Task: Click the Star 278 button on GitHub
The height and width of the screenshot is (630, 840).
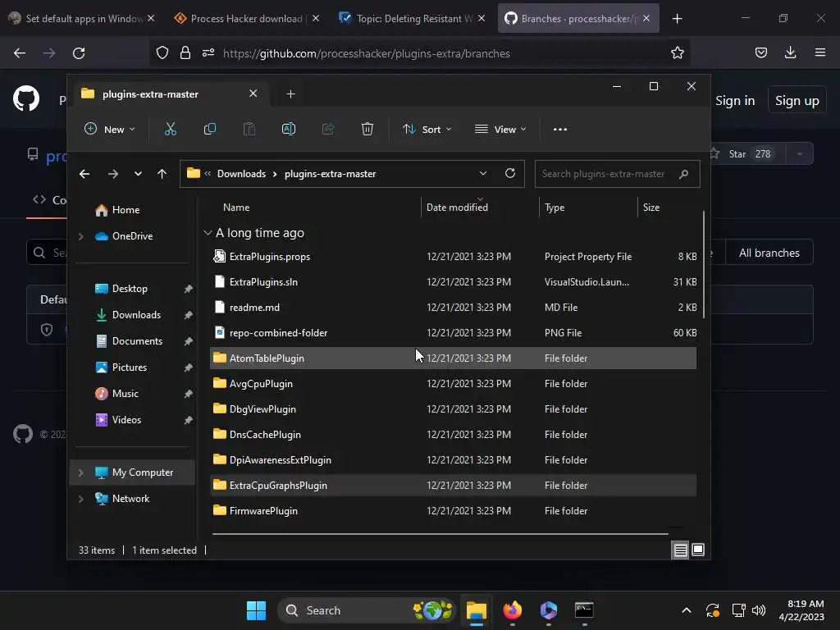Action: tap(746, 153)
